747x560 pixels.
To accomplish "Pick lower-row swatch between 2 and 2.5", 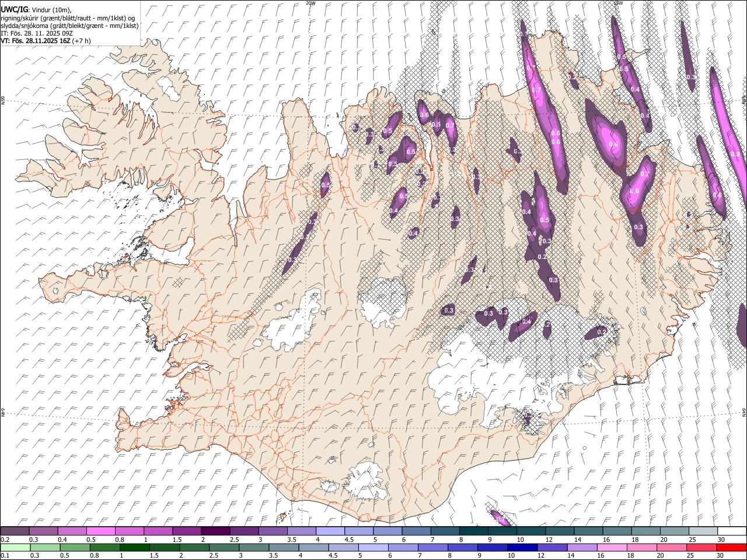I will [x=194, y=548].
